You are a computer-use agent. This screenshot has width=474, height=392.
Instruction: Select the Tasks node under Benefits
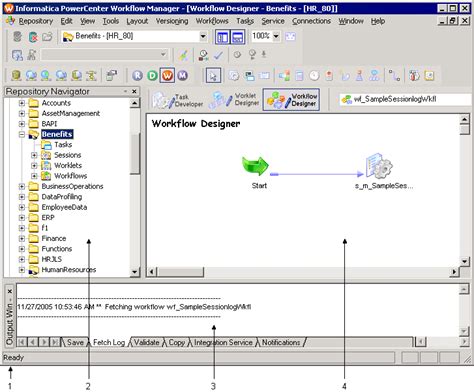pyautogui.click(x=63, y=145)
